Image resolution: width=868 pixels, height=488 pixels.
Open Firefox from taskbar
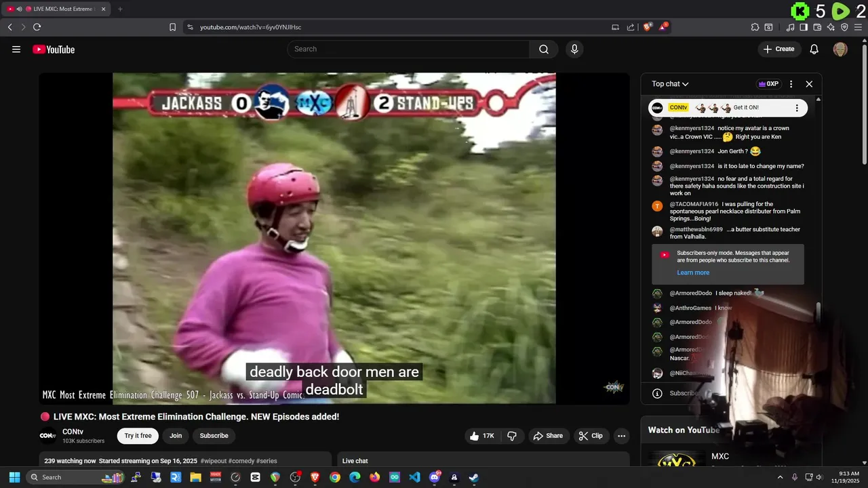coord(375,477)
